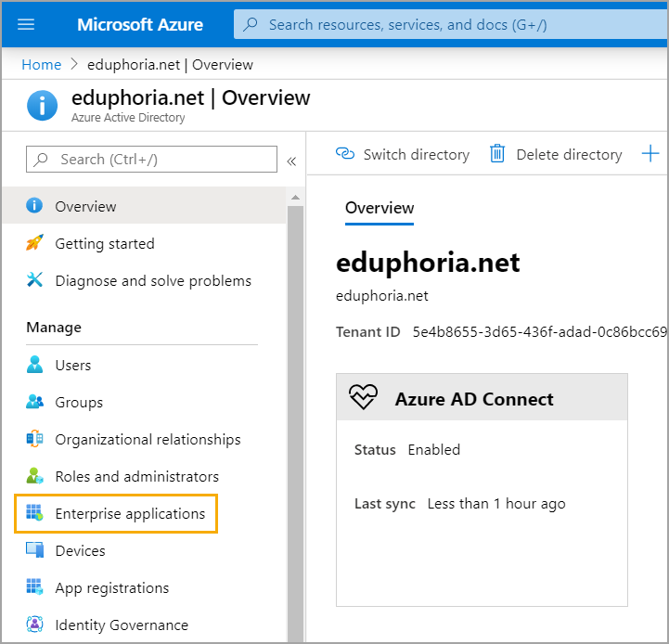Focus the sidebar Search (Ctrl+/) field
This screenshot has height=644, width=669.
151,160
